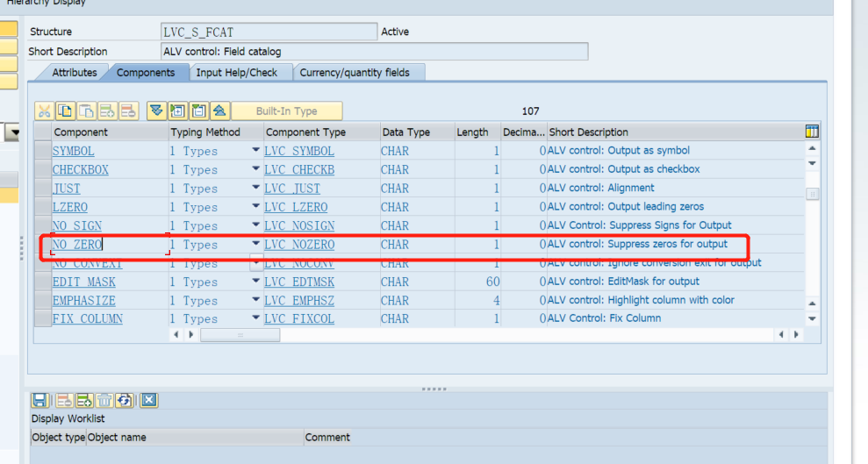Click the Paste icon in the components toolbar
868x464 pixels.
[x=86, y=111]
